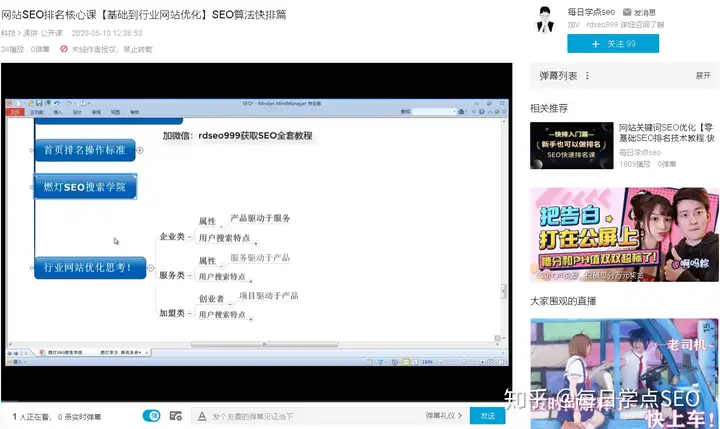Open the danmaku settings icon below the video
This screenshot has height=429, width=720.
175,416
